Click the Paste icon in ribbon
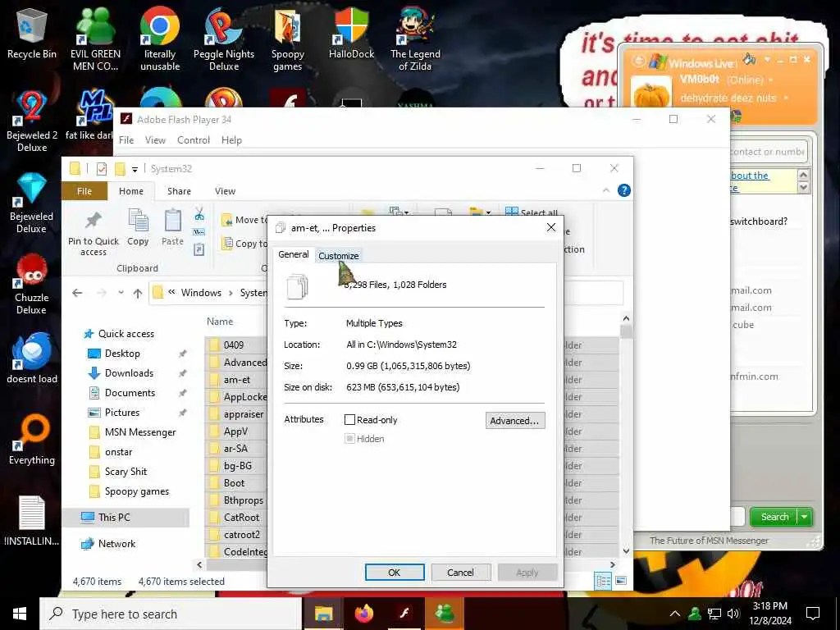The height and width of the screenshot is (630, 840). point(172,228)
